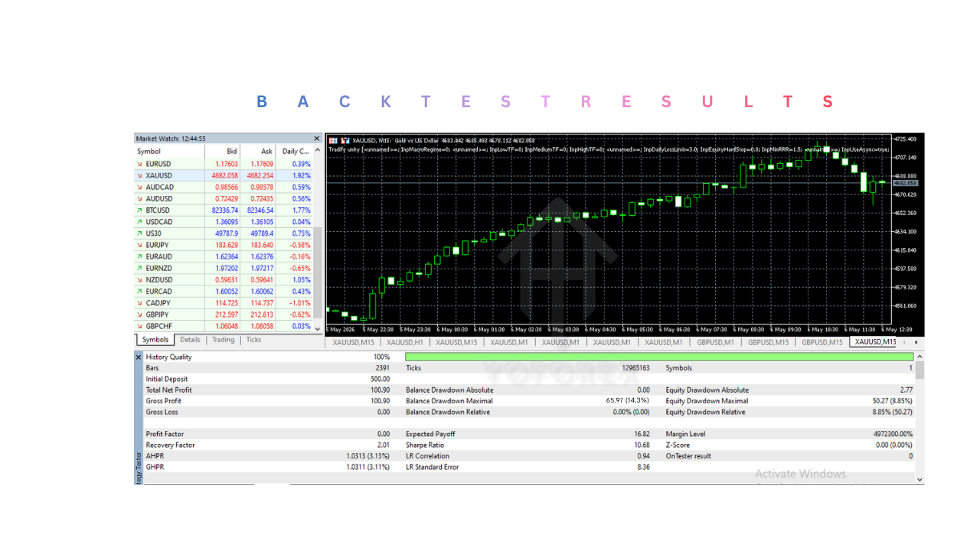Viewport: 980px width, 551px height.
Task: Click the BTCUSD up-arrow direction icon
Action: [139, 210]
